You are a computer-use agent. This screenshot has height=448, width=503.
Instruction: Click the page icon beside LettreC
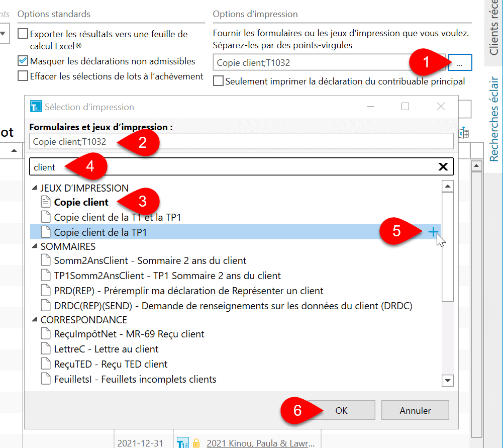pos(46,349)
